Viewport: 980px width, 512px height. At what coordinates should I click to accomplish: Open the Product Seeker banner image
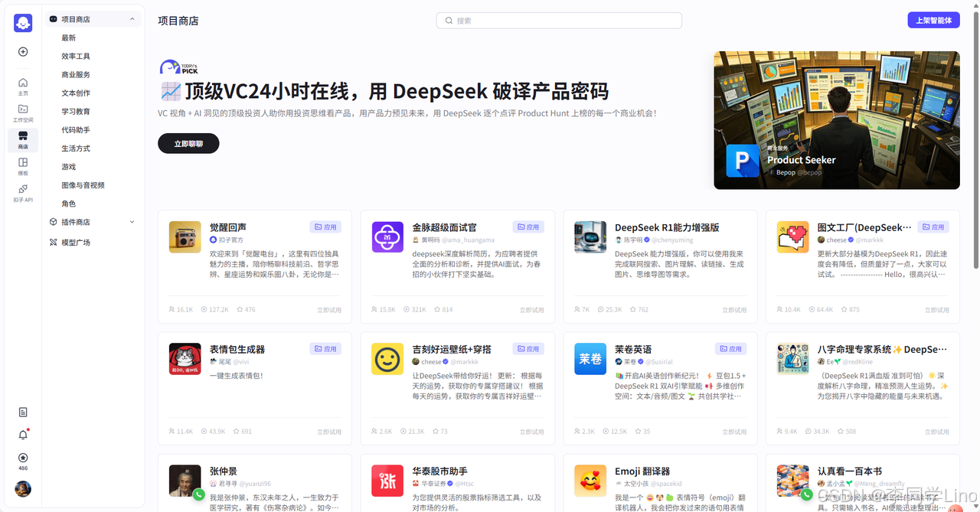[837, 120]
